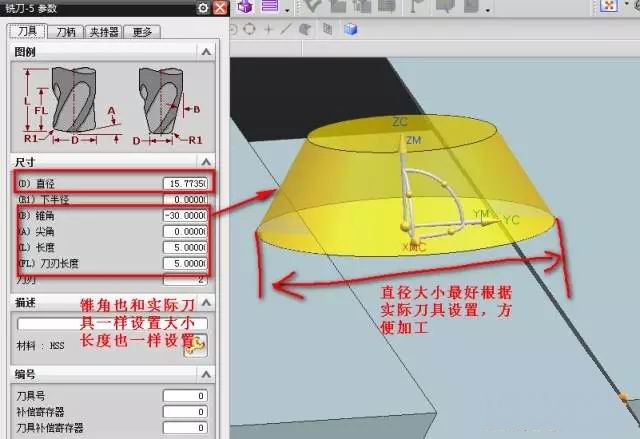This screenshot has height=439, width=640.
Task: Click the (B) 锥角 taper angle field
Action: coord(185,215)
